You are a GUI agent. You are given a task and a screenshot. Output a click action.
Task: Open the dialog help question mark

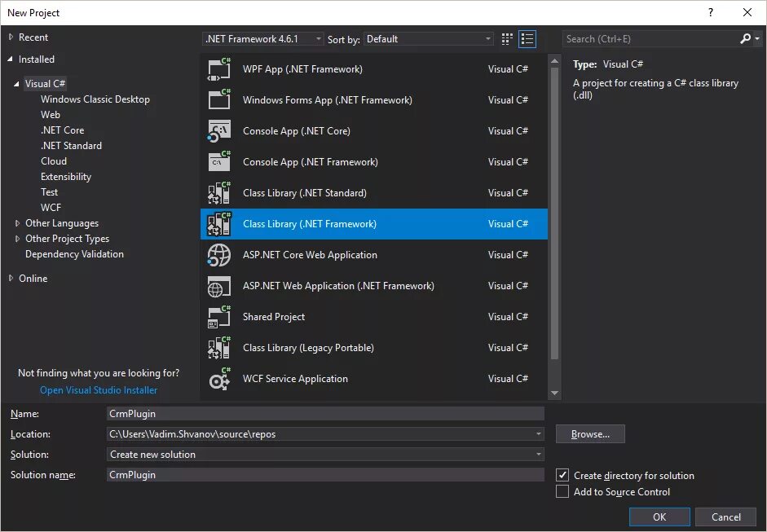click(711, 13)
